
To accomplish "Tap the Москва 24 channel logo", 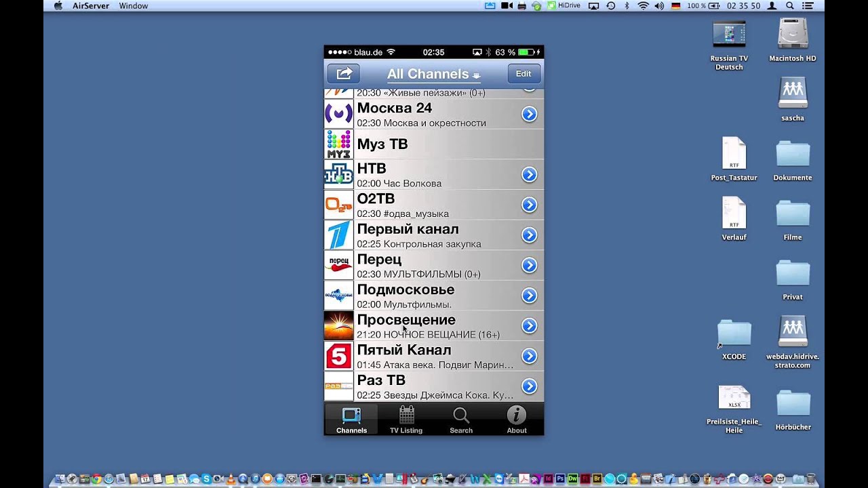I will tap(338, 114).
